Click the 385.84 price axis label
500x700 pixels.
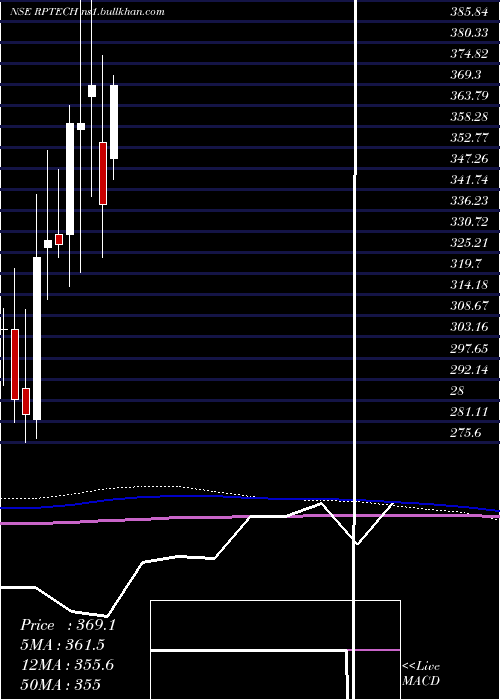(x=469, y=12)
